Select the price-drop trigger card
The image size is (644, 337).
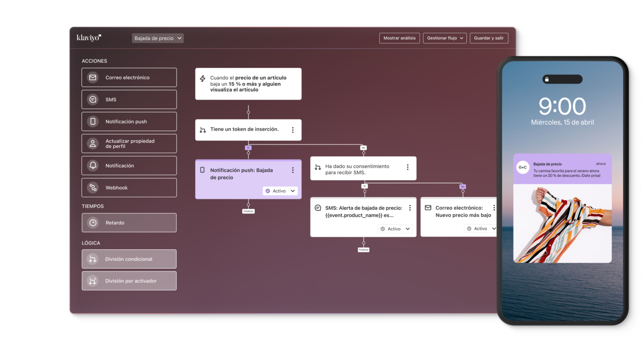[248, 84]
